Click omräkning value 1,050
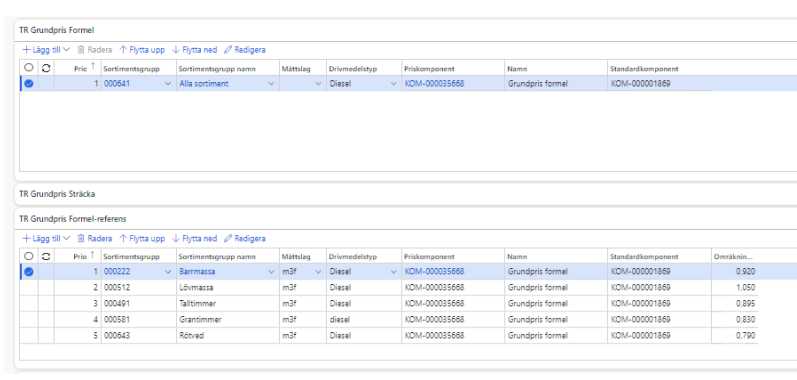Viewport: 797px width, 380px height. (x=745, y=288)
